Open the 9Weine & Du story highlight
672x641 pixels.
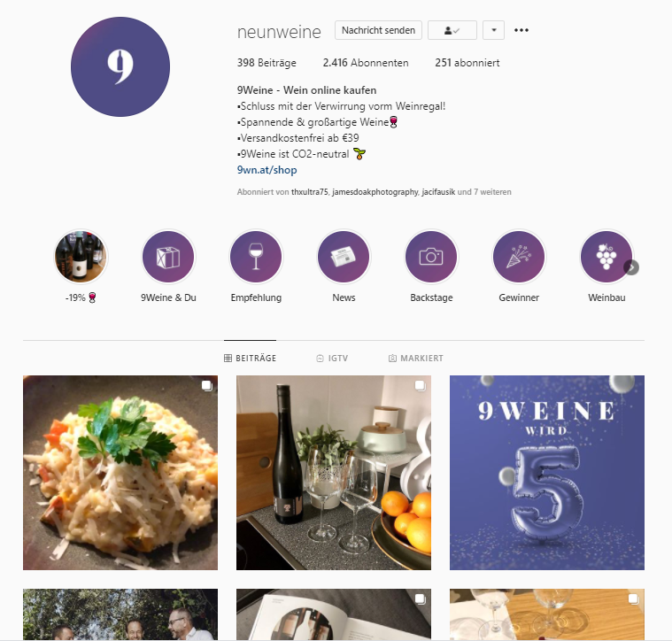[168, 257]
